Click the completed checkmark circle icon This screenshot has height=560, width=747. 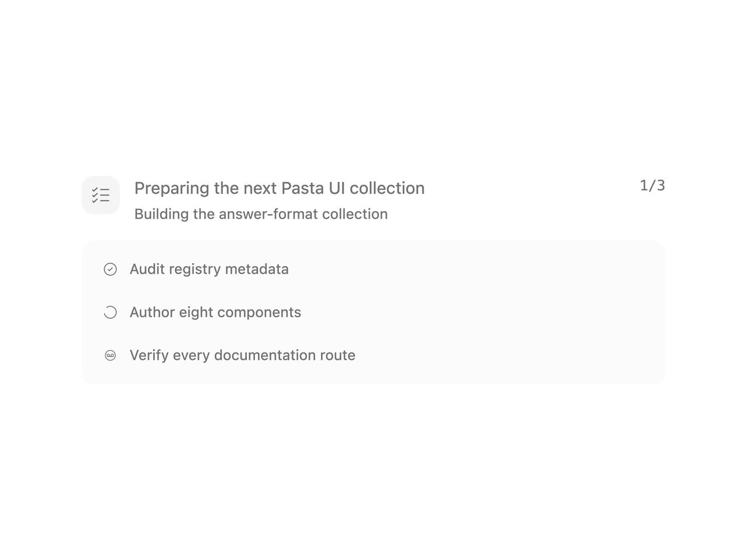[x=110, y=269]
